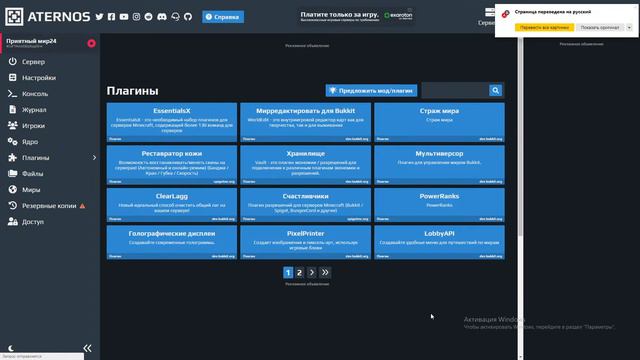Screen dimensions: 640x360
Task: Open the Aternos GitHub page
Action: 188,17
